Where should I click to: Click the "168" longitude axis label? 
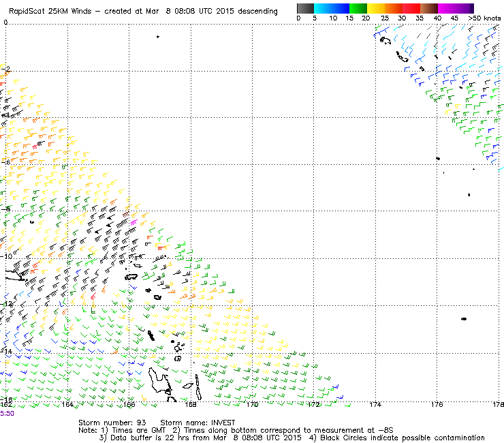click(x=191, y=405)
